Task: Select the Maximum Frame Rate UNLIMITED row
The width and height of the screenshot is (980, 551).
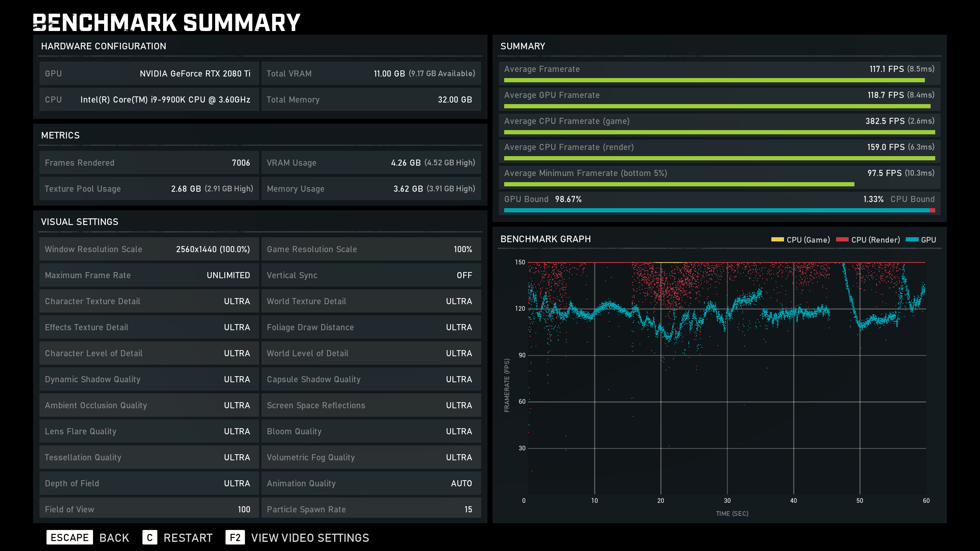Action: pos(149,275)
